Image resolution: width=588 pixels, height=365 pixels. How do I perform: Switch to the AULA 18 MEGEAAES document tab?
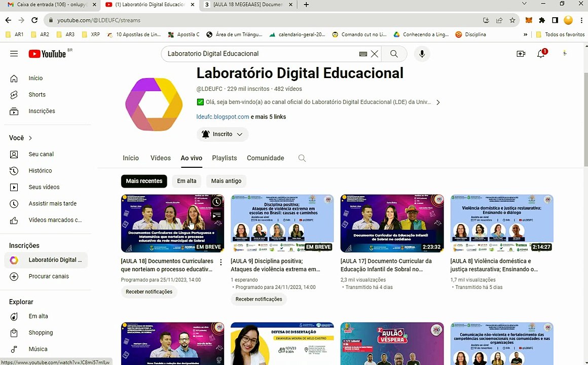click(x=247, y=5)
